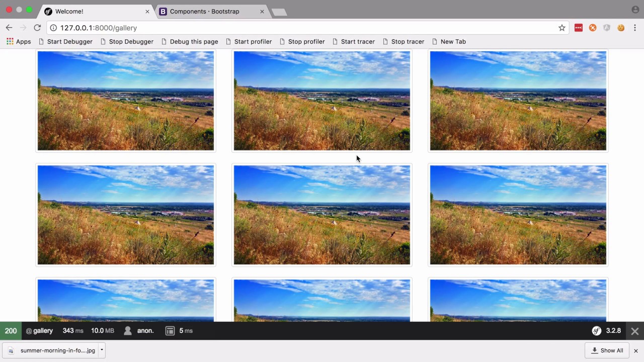Open the Twig render time panel icon

point(170,331)
